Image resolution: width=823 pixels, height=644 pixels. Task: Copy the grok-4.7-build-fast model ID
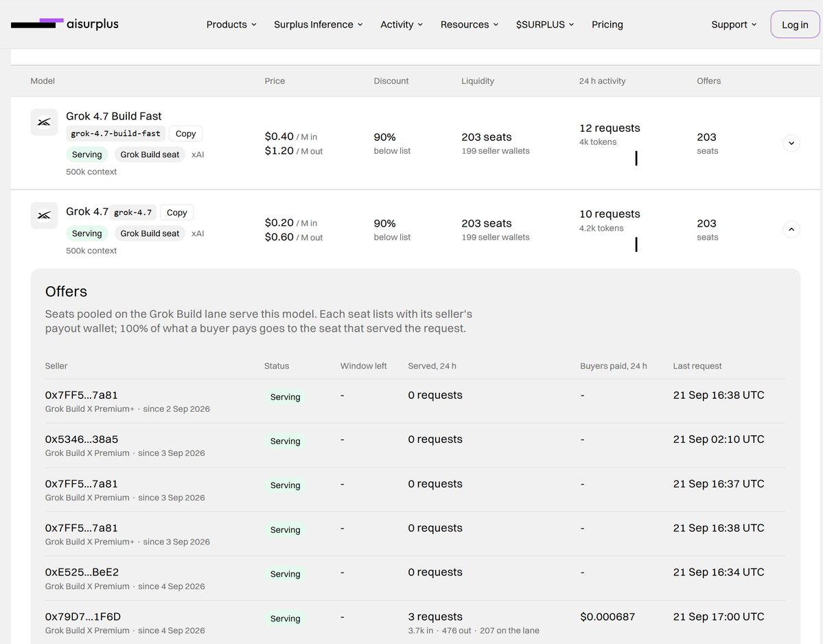(186, 134)
